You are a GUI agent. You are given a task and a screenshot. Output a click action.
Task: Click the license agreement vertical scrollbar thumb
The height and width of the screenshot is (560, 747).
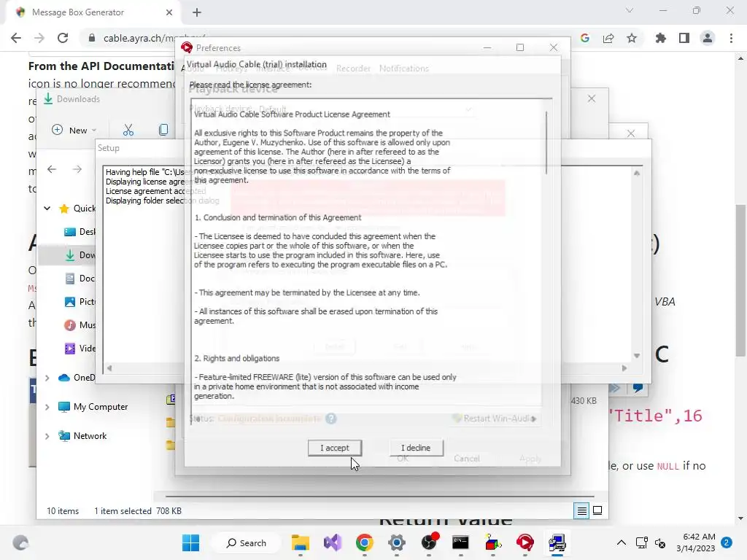pos(546,143)
